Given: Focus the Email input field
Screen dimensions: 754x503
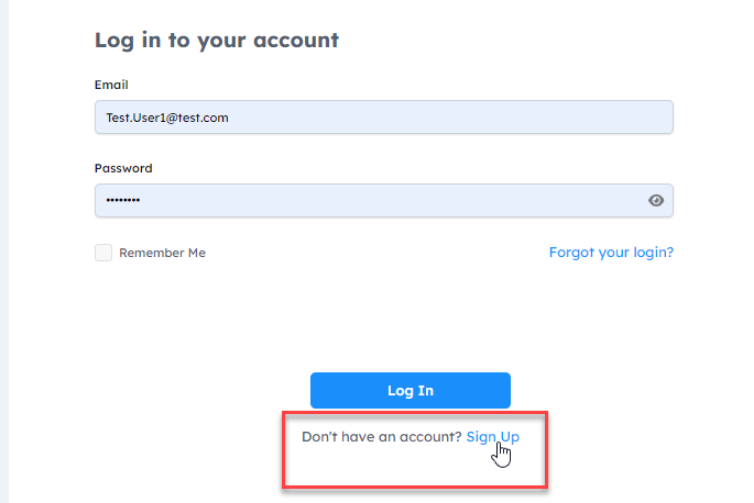Looking at the screenshot, I should pos(383,117).
